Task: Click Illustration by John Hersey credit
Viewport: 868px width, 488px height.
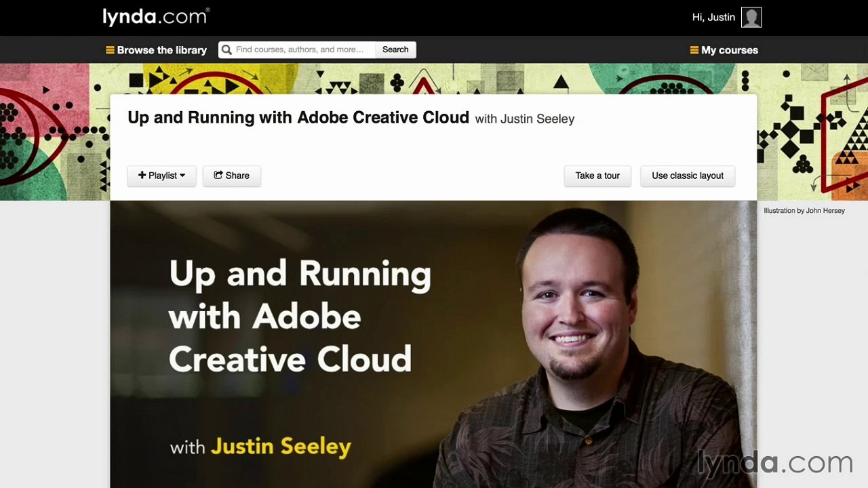Action: tap(804, 211)
